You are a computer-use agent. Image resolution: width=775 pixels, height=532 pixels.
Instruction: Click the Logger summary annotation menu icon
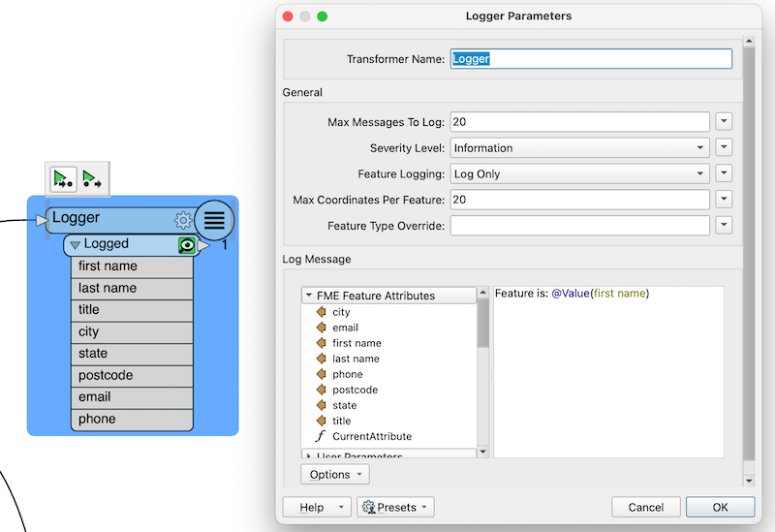coord(214,221)
